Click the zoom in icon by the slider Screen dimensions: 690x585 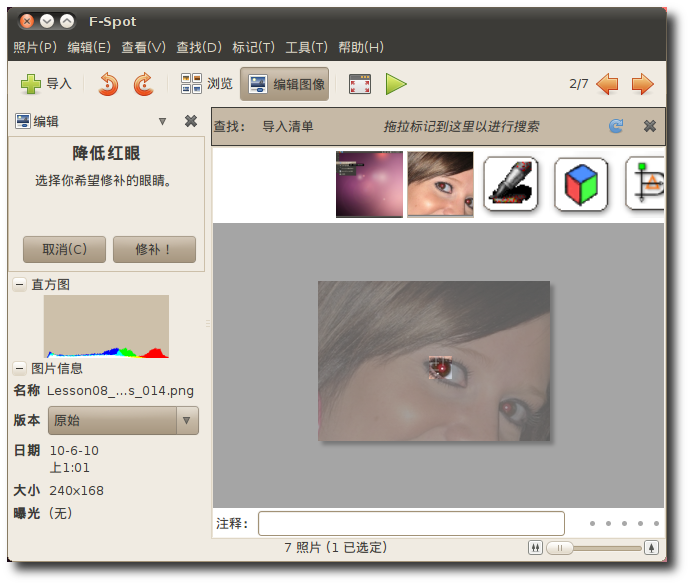coord(651,548)
